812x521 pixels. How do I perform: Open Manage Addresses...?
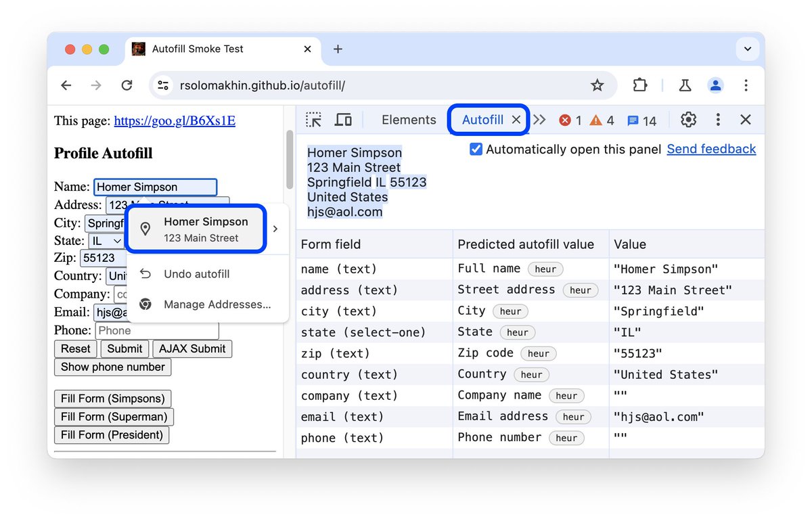pos(207,304)
